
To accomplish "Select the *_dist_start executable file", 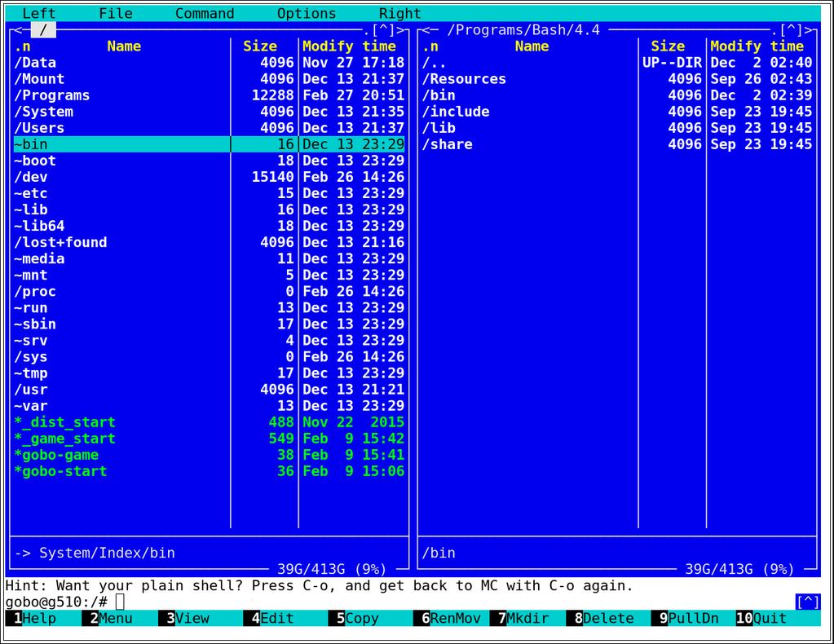I will click(x=209, y=423).
